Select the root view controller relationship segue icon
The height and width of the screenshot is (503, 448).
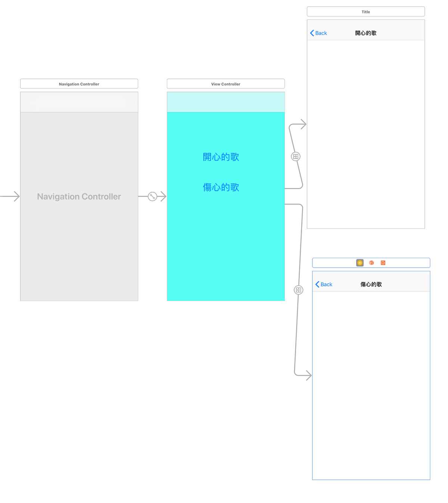coord(152,196)
